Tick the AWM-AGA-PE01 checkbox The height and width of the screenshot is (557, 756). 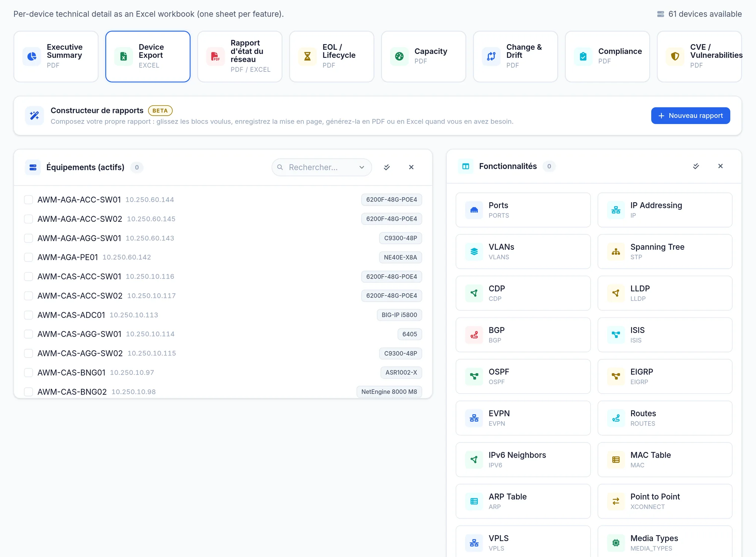pos(28,257)
